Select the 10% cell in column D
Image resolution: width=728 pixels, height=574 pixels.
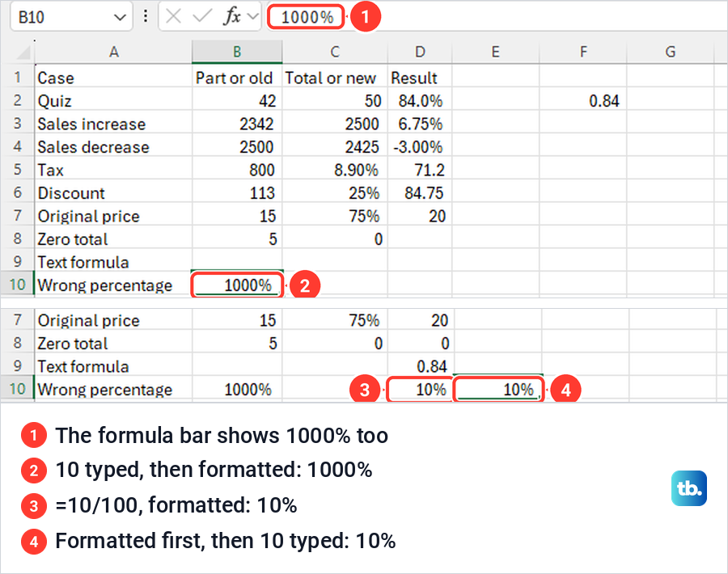click(x=421, y=390)
